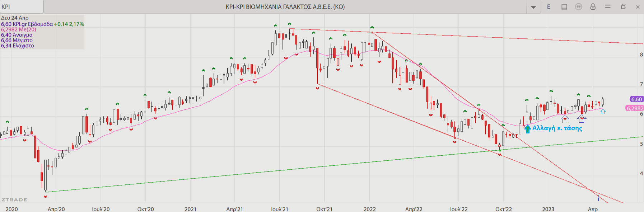
Task: Select the '6,60 KPI.gr Εβδομάδα' info line
Action: click(x=27, y=24)
